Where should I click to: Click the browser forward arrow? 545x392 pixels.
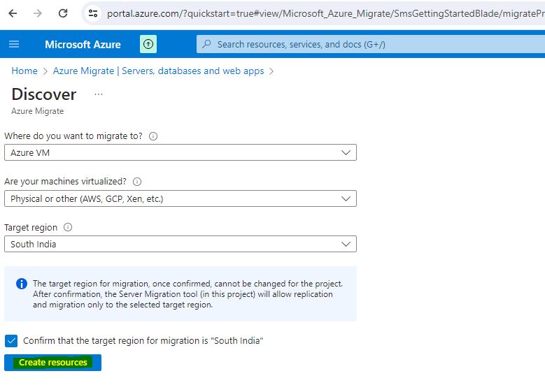[38, 13]
